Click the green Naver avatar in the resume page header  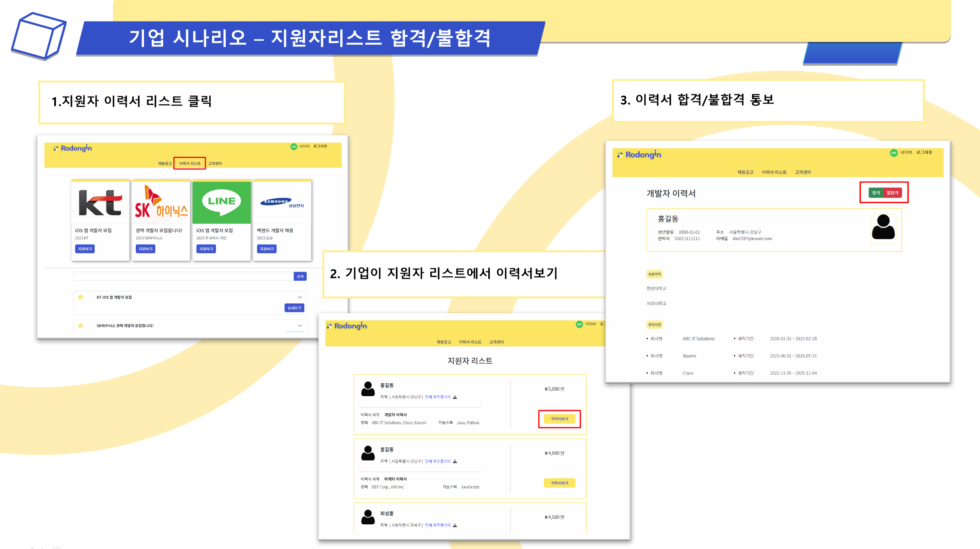(x=894, y=153)
